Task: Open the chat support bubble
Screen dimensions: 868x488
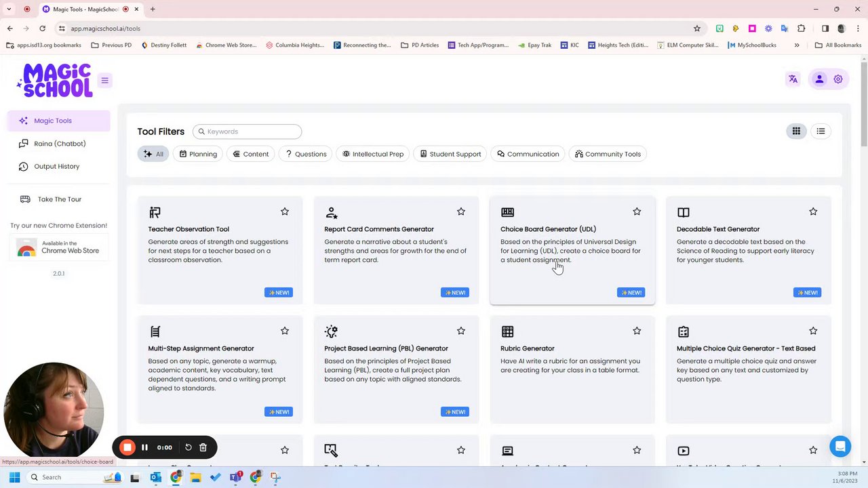Action: pos(840,446)
